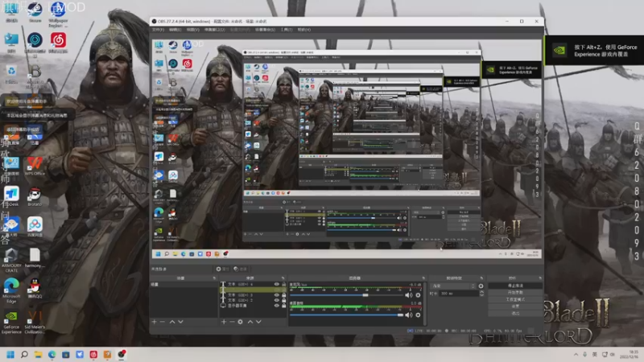Image resolution: width=644 pixels, height=362 pixels.
Task: Open the 帮助(H) menu in OBS
Action: tap(304, 30)
